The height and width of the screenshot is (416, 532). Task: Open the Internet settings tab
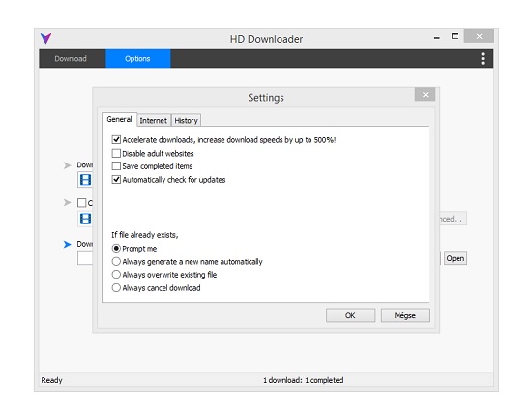[x=154, y=121]
